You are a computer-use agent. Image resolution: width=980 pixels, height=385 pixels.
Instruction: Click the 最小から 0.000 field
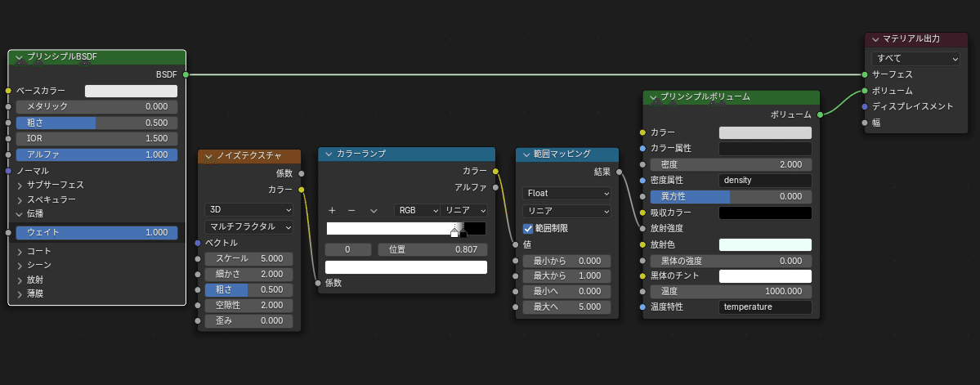(x=566, y=261)
